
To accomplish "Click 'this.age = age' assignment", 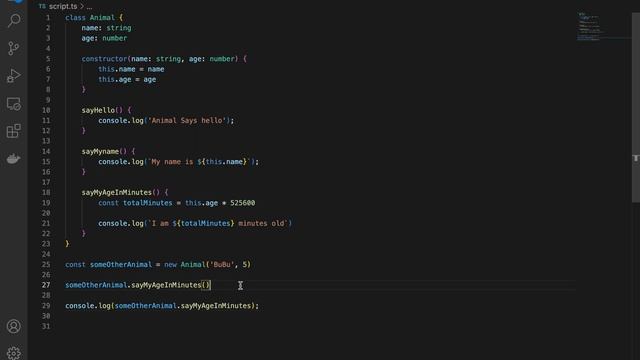I will coord(127,79).
